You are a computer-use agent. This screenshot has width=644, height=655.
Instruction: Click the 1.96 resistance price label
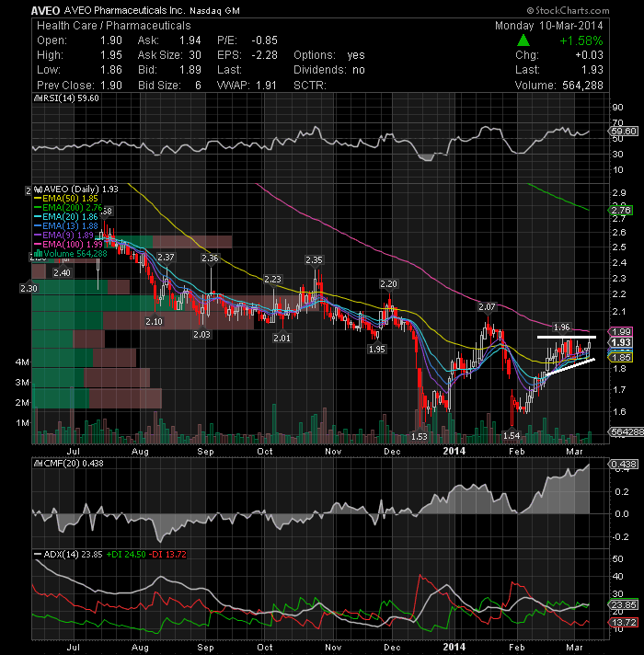561,327
